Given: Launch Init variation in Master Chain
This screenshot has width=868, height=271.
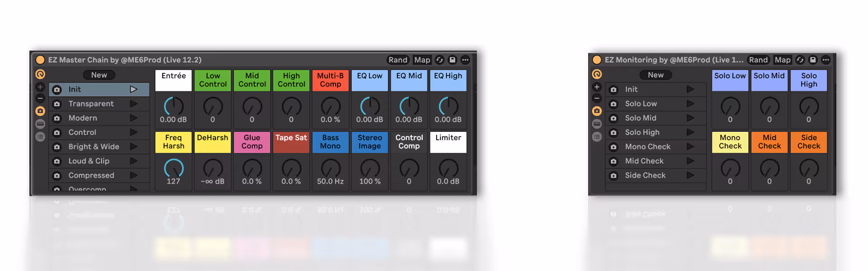Looking at the screenshot, I should click(x=133, y=89).
